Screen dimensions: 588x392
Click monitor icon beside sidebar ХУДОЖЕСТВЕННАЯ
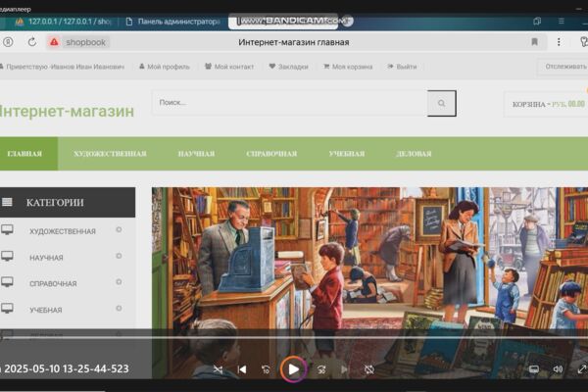[x=7, y=230]
